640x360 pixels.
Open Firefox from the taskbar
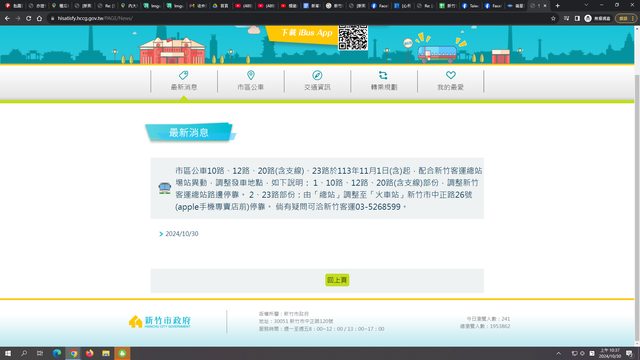point(90,353)
